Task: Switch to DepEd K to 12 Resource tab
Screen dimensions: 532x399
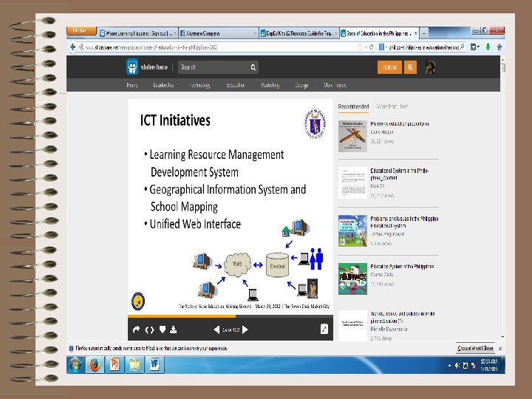Action: click(x=299, y=33)
